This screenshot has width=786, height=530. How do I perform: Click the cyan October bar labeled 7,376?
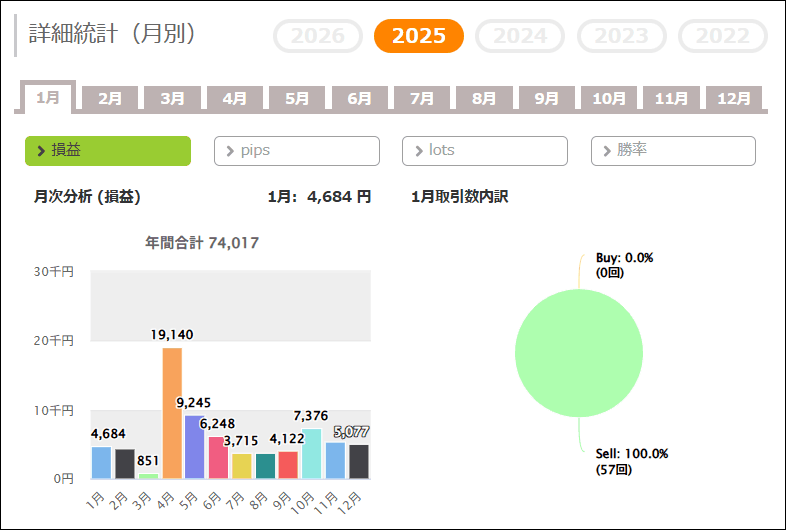pos(311,454)
